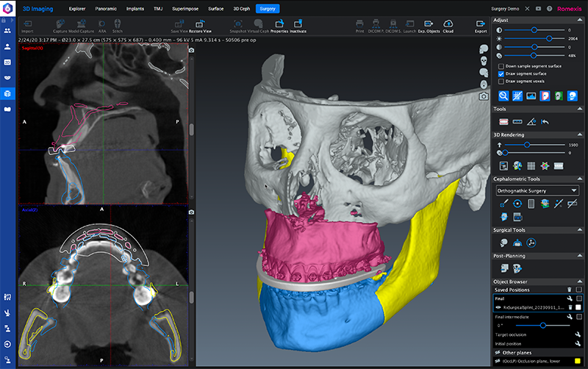Click the circular target cephalometric icon
The height and width of the screenshot is (369, 588).
tap(517, 204)
